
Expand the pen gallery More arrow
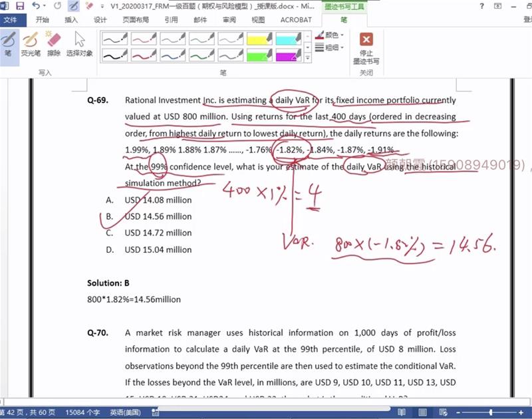coord(307,58)
